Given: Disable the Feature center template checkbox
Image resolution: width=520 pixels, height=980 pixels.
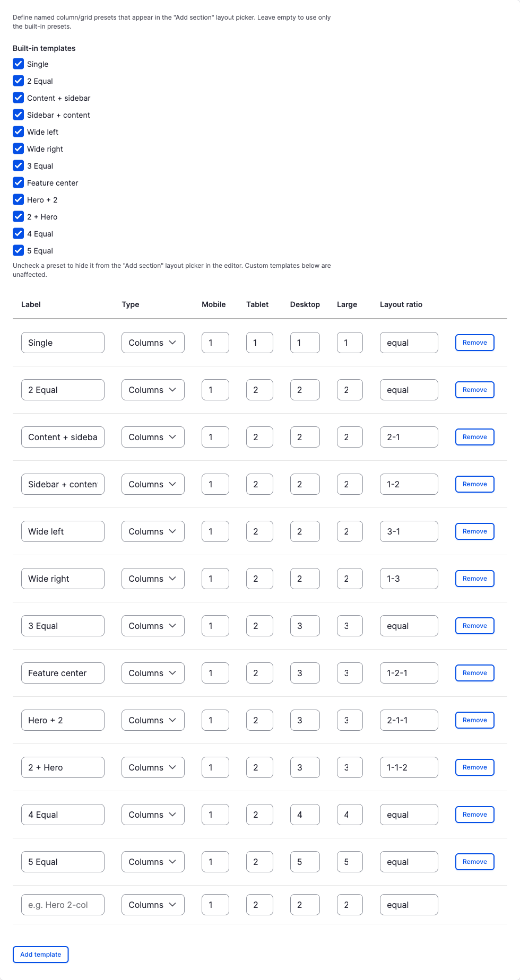Looking at the screenshot, I should tap(19, 182).
